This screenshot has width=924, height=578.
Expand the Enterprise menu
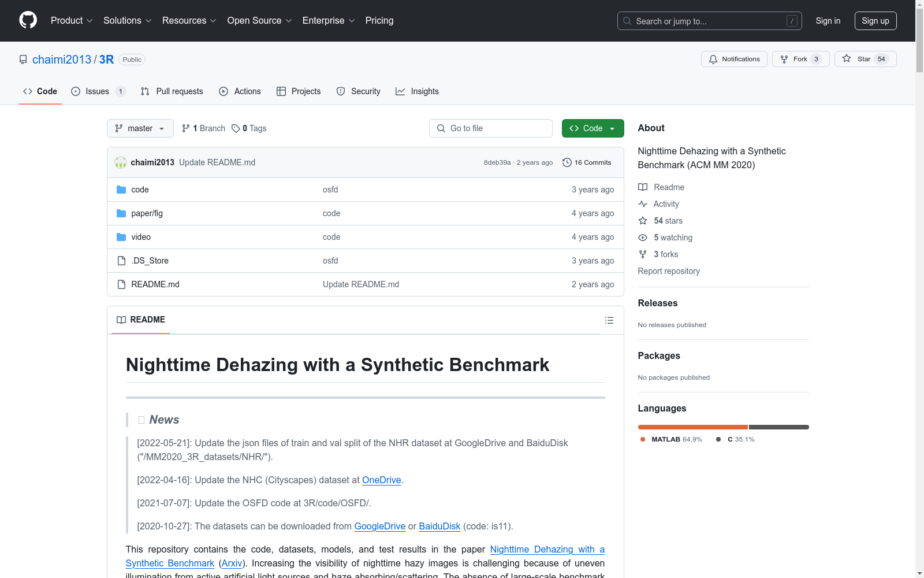tap(329, 20)
